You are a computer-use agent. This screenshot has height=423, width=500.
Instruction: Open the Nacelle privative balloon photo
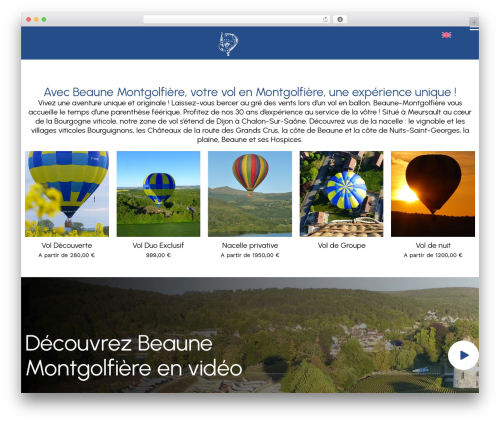coord(250,194)
